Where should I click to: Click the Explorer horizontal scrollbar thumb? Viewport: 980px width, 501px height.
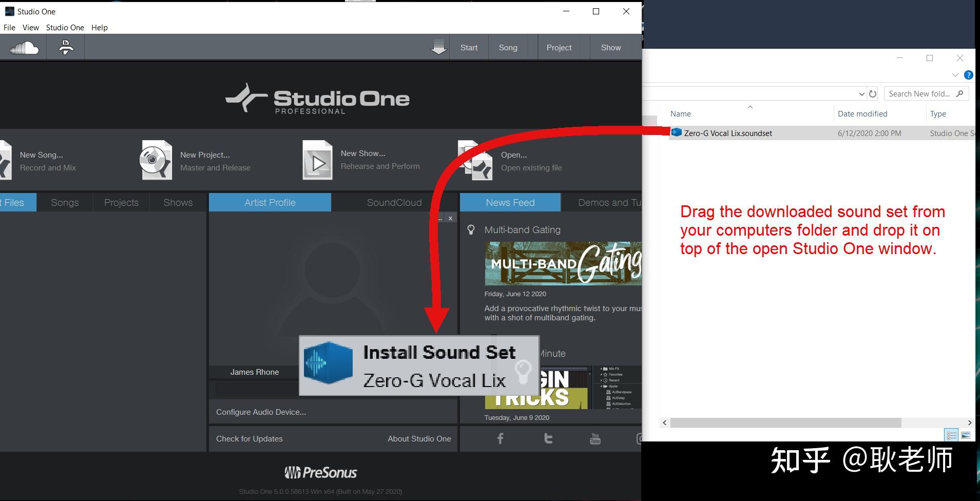coord(785,422)
